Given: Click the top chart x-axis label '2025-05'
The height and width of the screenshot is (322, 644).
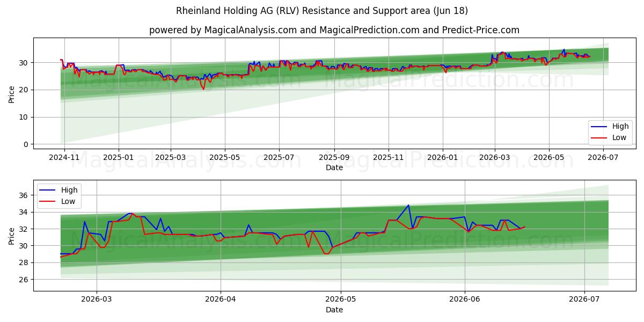Looking at the screenshot, I should (224, 158).
